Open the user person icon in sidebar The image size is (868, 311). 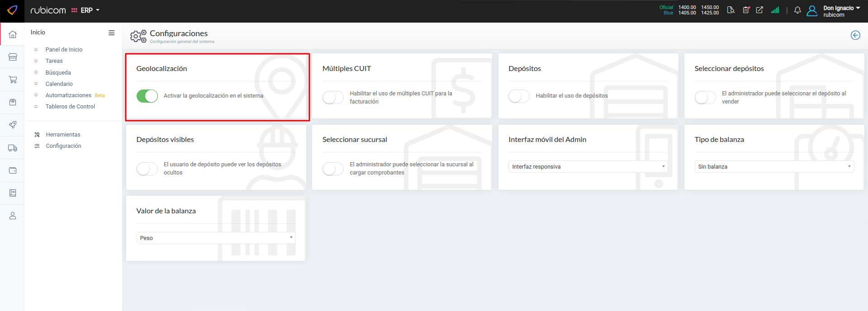[13, 216]
